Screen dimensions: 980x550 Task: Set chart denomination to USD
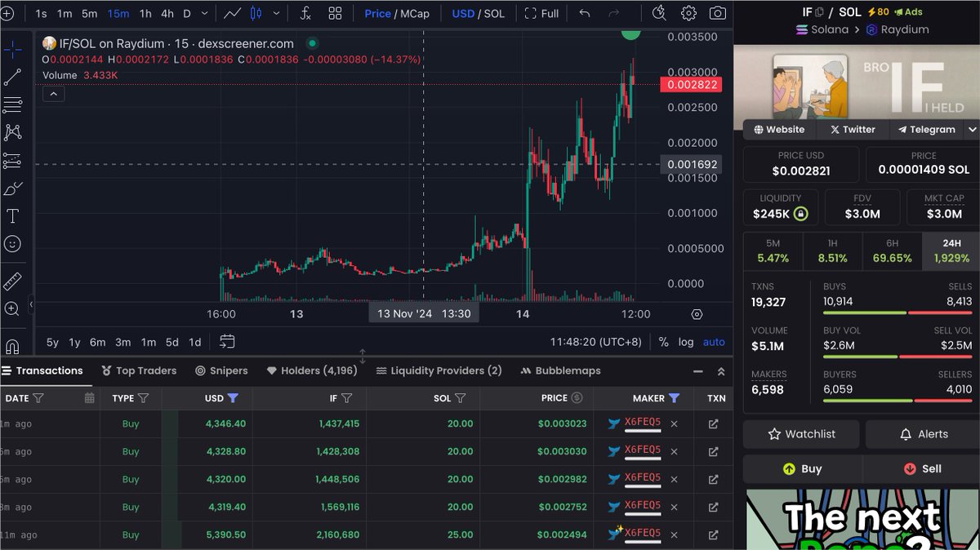(x=463, y=13)
